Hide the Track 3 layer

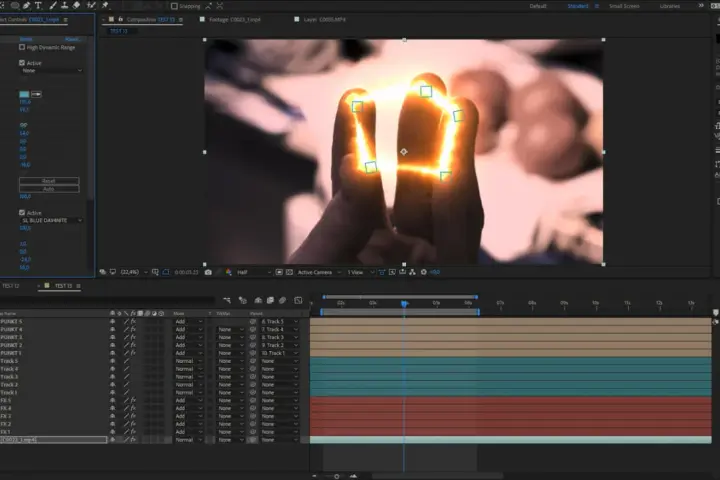click(x=112, y=377)
